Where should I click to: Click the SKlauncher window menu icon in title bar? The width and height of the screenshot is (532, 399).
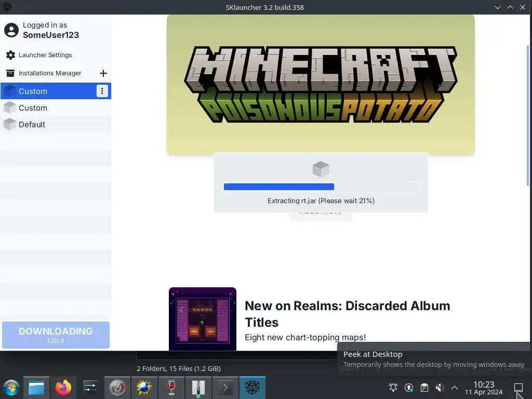[7, 7]
